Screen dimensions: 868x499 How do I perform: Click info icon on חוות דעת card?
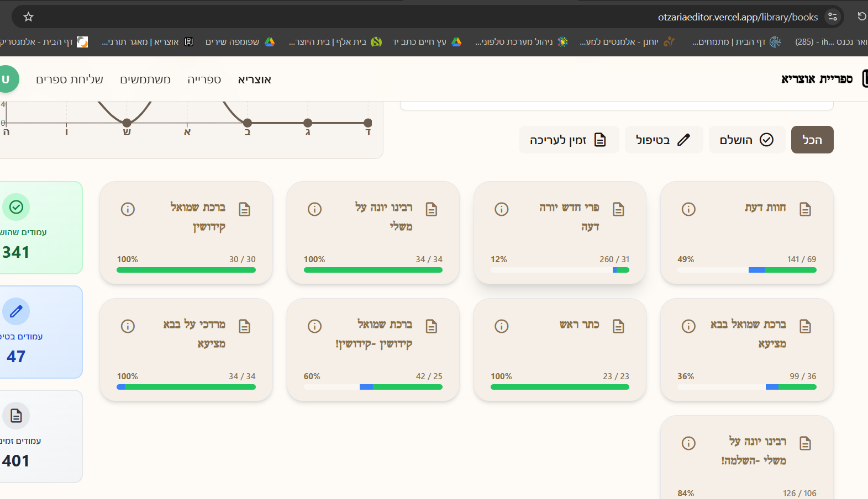688,209
